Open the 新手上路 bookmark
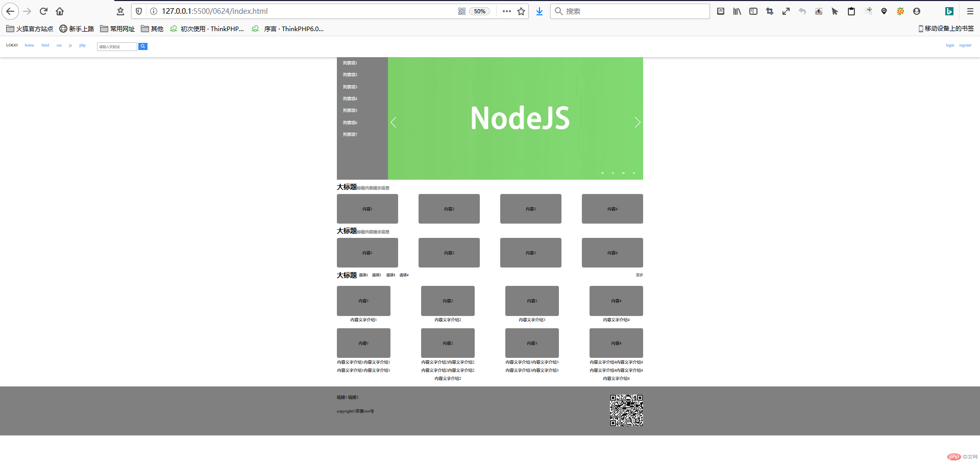The width and height of the screenshot is (980, 462). coord(77,29)
